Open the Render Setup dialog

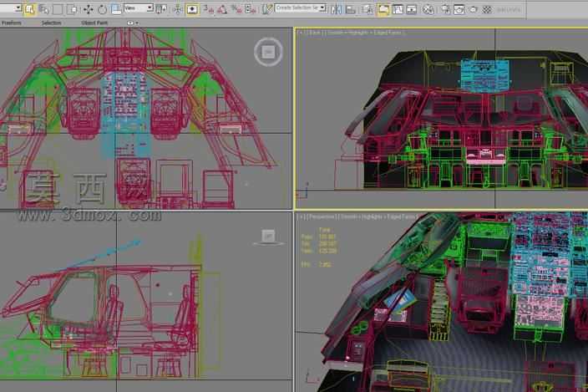tap(445, 9)
